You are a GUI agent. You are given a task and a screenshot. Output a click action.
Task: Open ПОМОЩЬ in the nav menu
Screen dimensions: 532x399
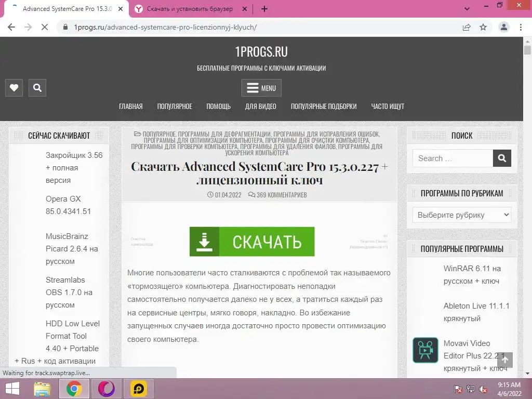(x=219, y=106)
